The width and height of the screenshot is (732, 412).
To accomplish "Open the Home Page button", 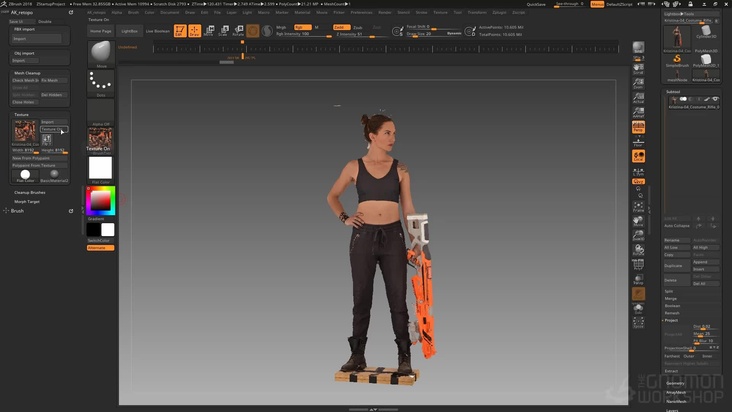I will click(x=100, y=31).
